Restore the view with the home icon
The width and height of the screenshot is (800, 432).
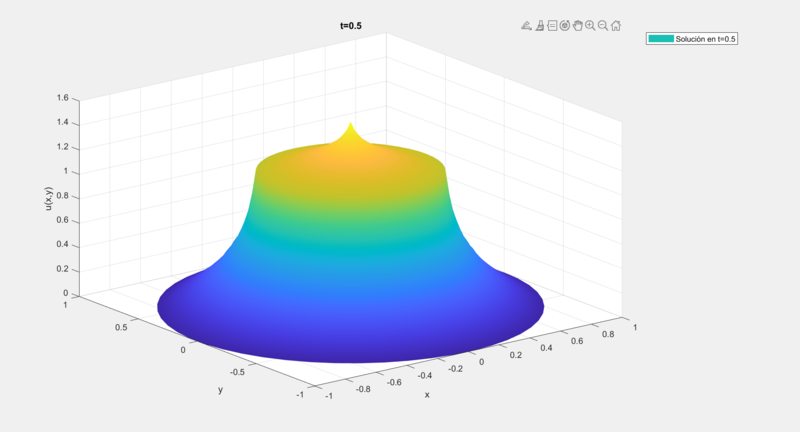click(616, 26)
